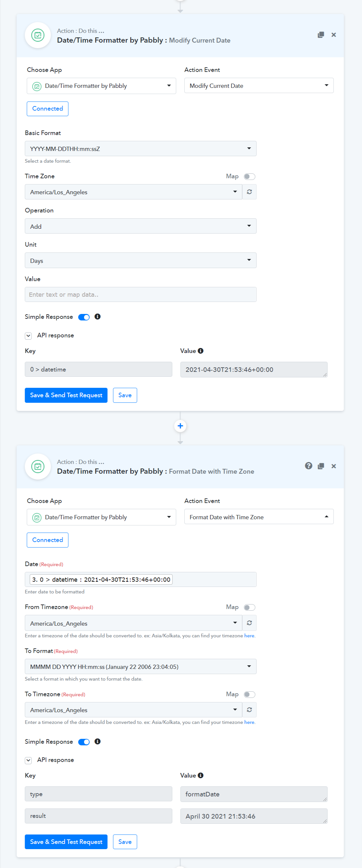The image size is (362, 868).
Task: Click info icon next to Value in second step
Action: (x=201, y=775)
